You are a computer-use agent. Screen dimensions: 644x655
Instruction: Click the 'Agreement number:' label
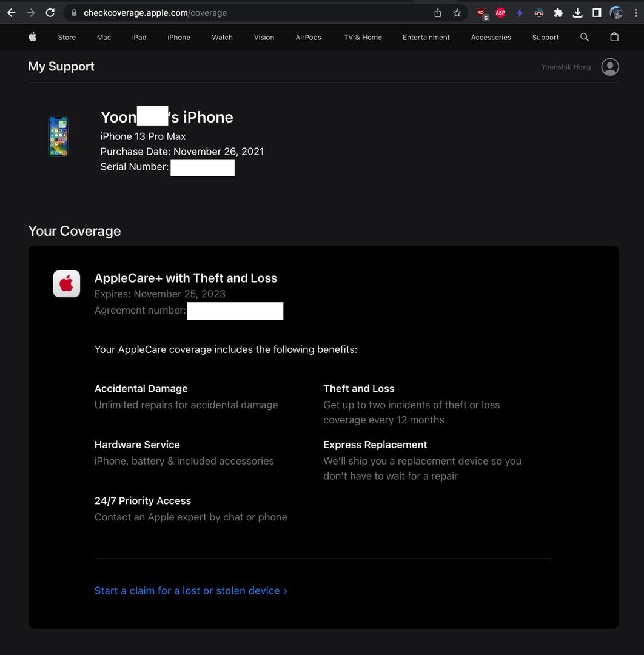140,310
